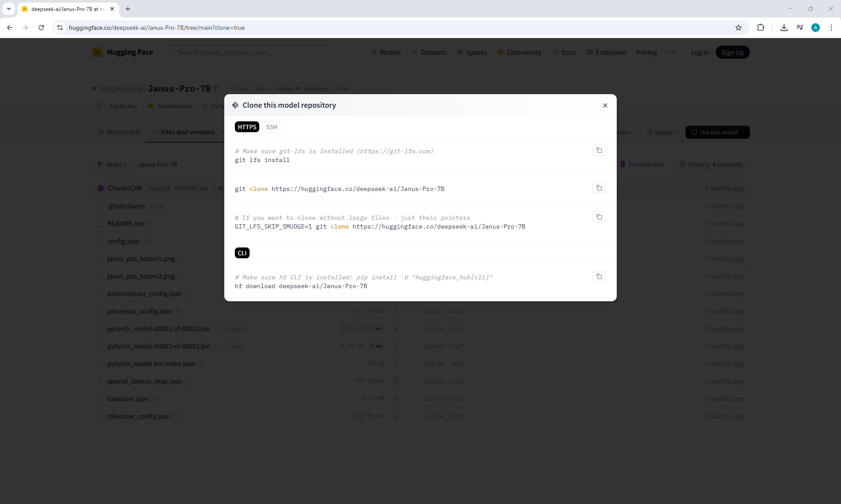Expand the main branch dropdown
The image size is (841, 504).
click(x=112, y=165)
